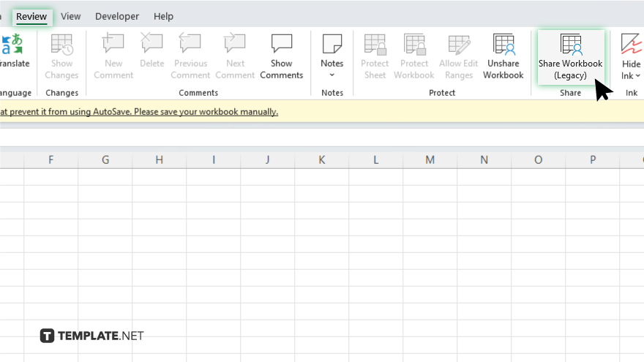Select column G header
Viewport: 644px width, 362px height.
point(105,159)
